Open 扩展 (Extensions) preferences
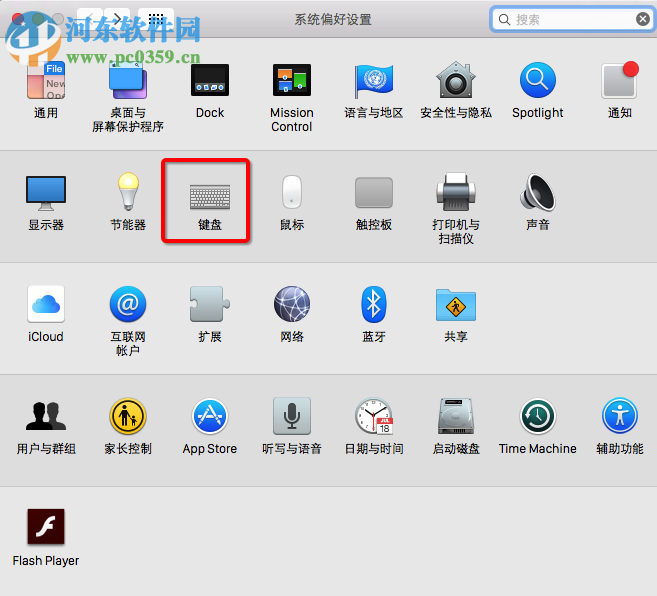 tap(210, 304)
